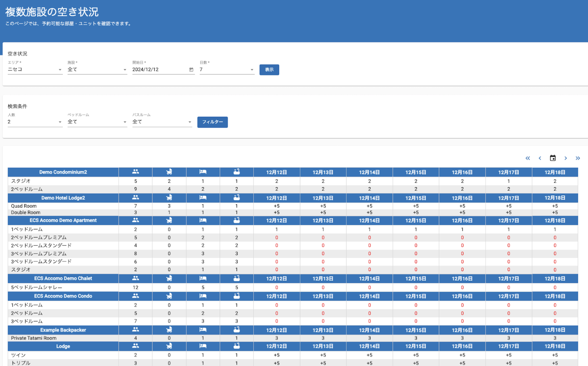The width and height of the screenshot is (588, 366).
Task: Jump forward one week with double-right chevron
Action: pos(578,158)
